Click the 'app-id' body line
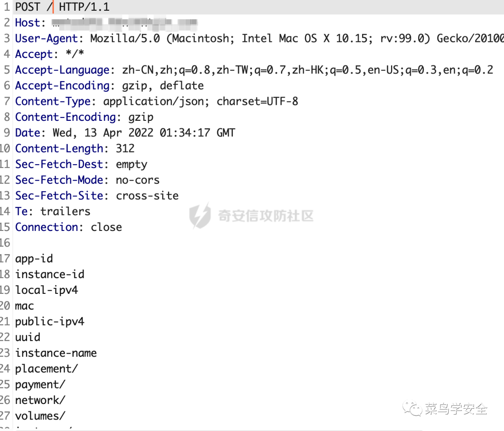 coord(34,259)
